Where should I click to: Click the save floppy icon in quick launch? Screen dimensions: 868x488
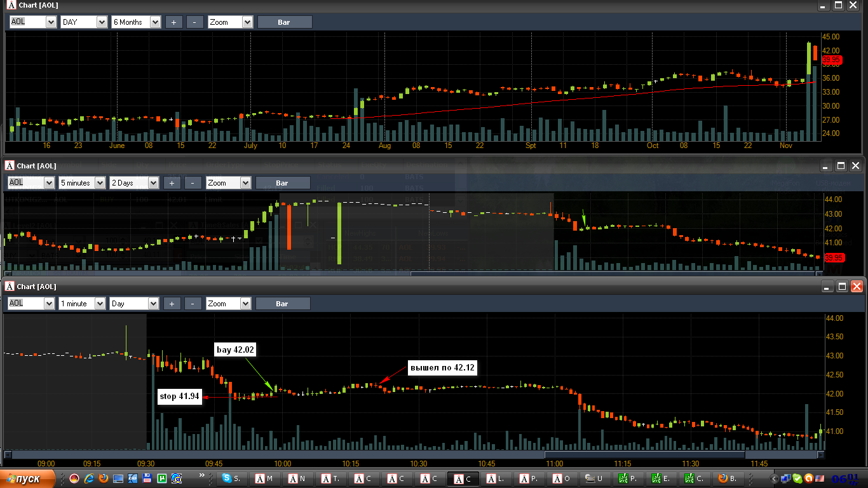(x=147, y=478)
